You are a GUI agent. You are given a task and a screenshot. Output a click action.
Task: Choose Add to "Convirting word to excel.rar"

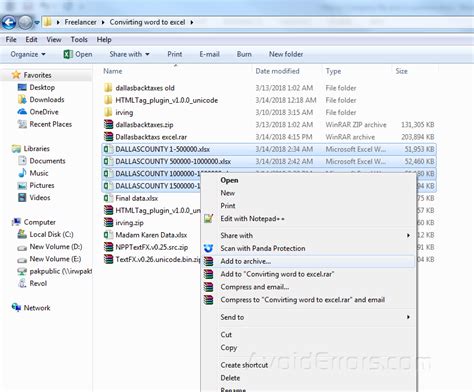click(x=277, y=274)
